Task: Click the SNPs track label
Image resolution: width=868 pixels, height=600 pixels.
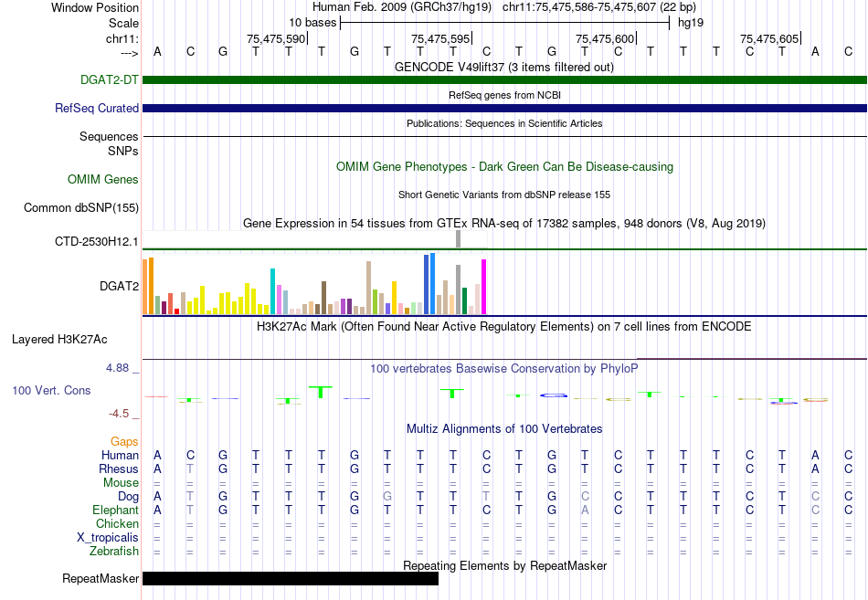Action: click(123, 151)
